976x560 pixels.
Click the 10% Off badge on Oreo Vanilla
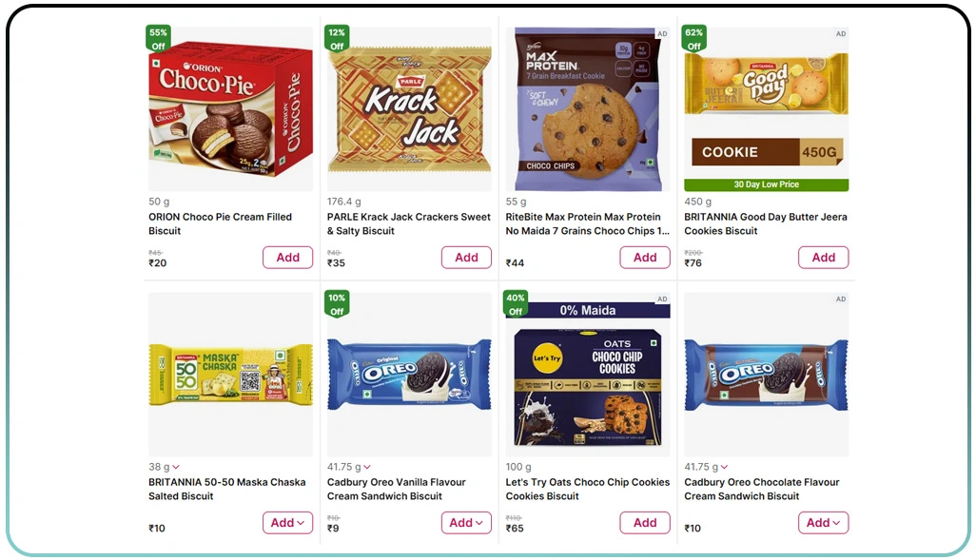[337, 303]
